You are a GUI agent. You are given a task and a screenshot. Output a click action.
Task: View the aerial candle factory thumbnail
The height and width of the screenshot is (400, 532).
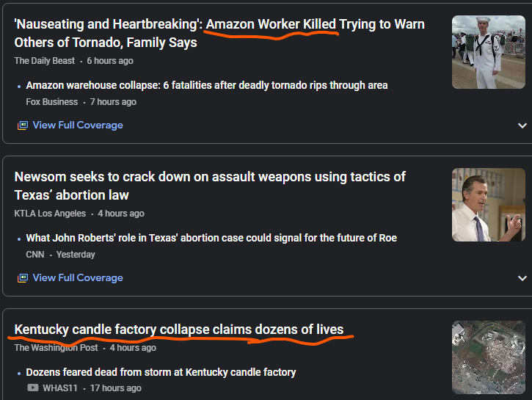(x=489, y=357)
